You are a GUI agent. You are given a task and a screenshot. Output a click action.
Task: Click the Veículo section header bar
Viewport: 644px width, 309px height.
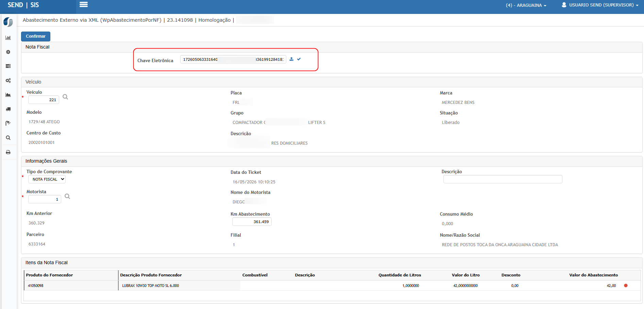tap(332, 82)
